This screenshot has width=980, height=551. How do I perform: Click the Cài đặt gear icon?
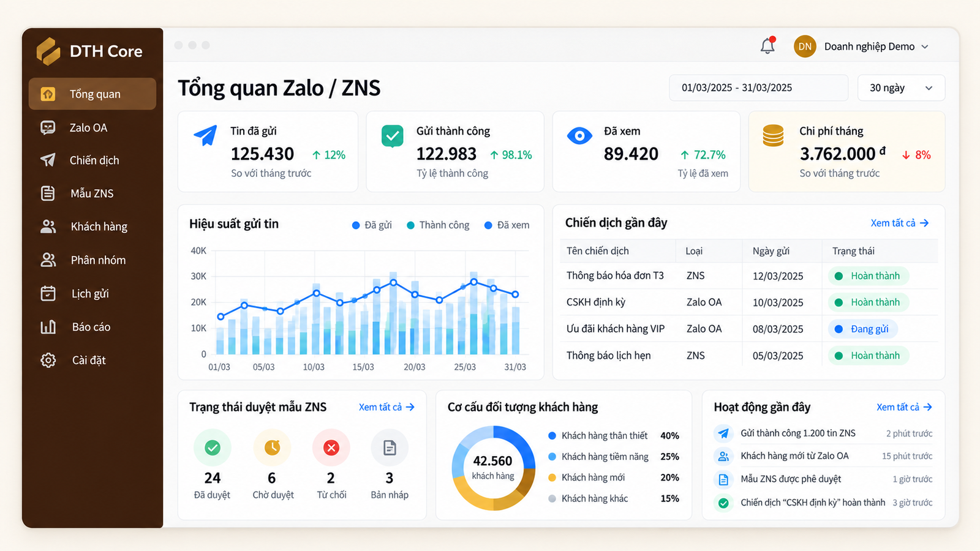coord(48,360)
